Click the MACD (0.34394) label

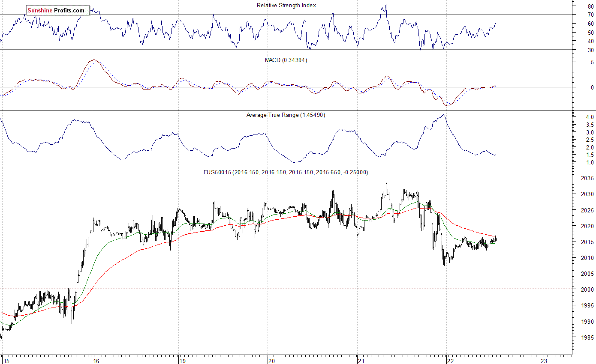click(286, 60)
